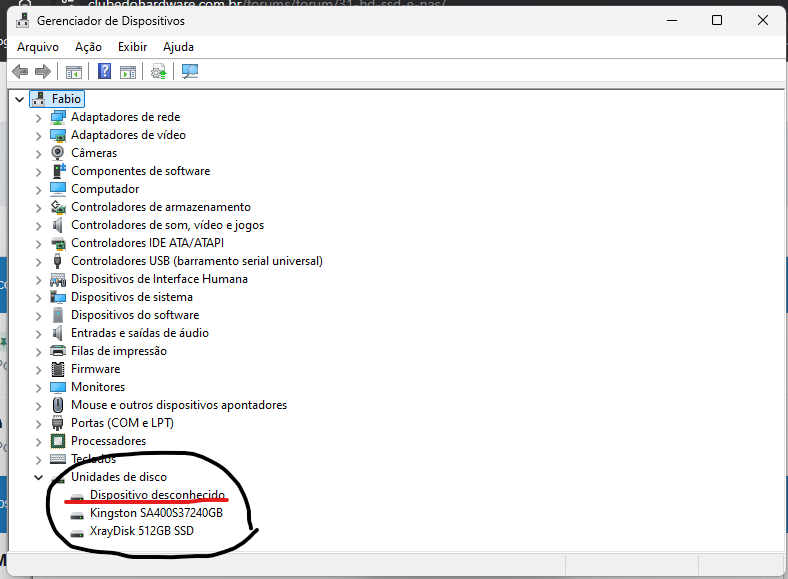
Task: Select Monitores category label
Action: (x=98, y=387)
